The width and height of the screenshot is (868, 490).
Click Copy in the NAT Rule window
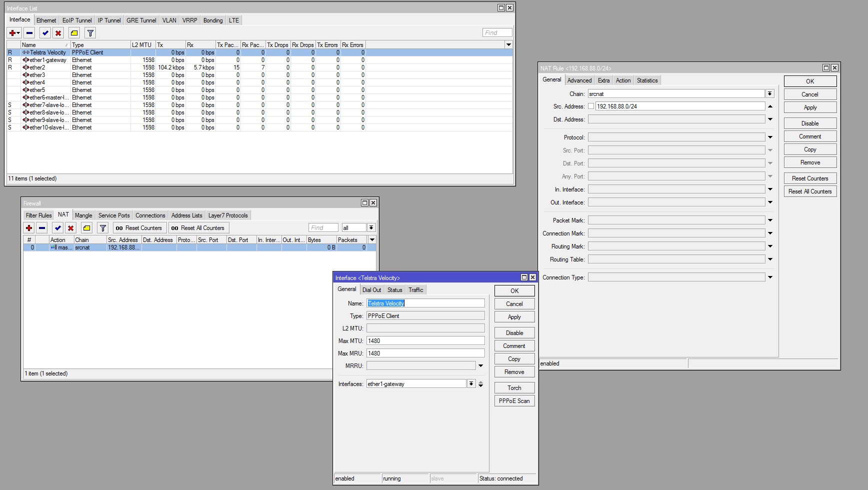(810, 149)
